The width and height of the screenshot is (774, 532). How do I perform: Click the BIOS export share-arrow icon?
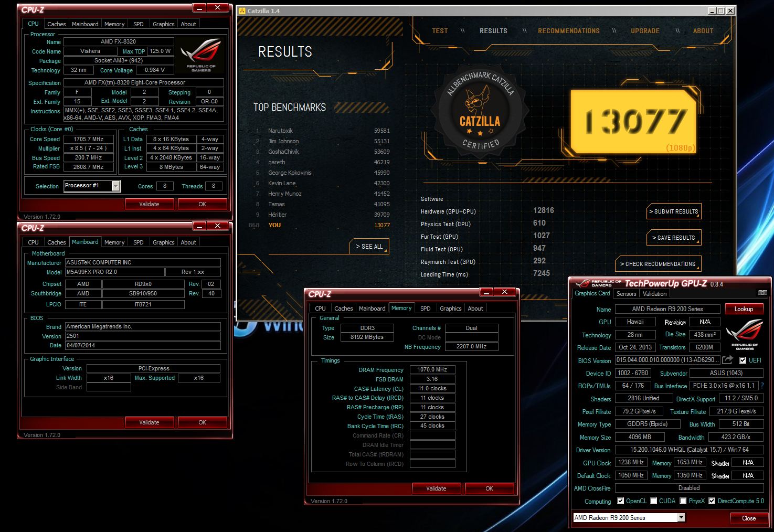click(x=727, y=360)
